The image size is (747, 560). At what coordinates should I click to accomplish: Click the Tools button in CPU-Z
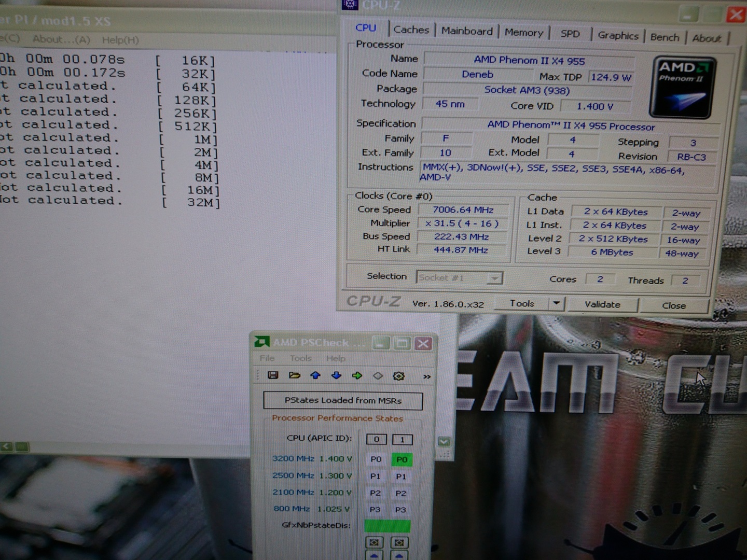[522, 303]
